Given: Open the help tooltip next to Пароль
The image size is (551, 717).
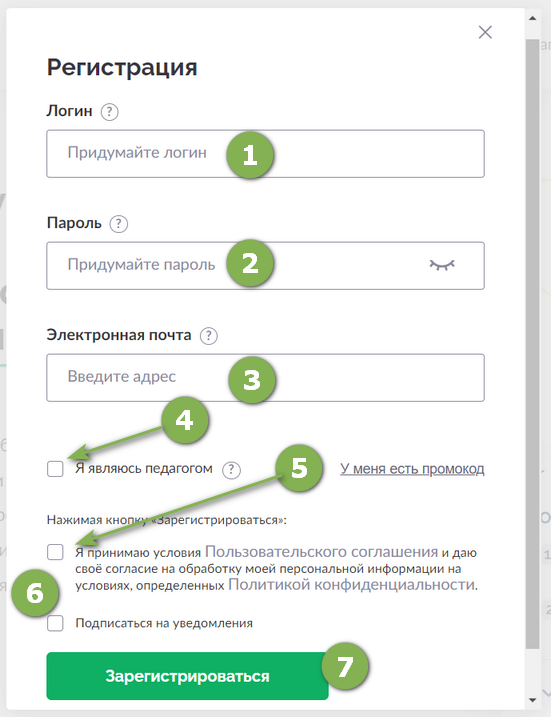Looking at the screenshot, I should click(x=119, y=224).
